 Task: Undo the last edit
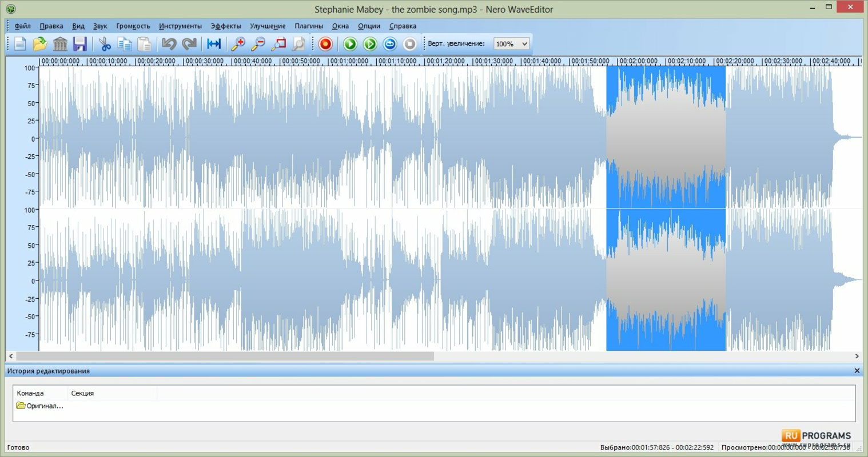coord(169,43)
